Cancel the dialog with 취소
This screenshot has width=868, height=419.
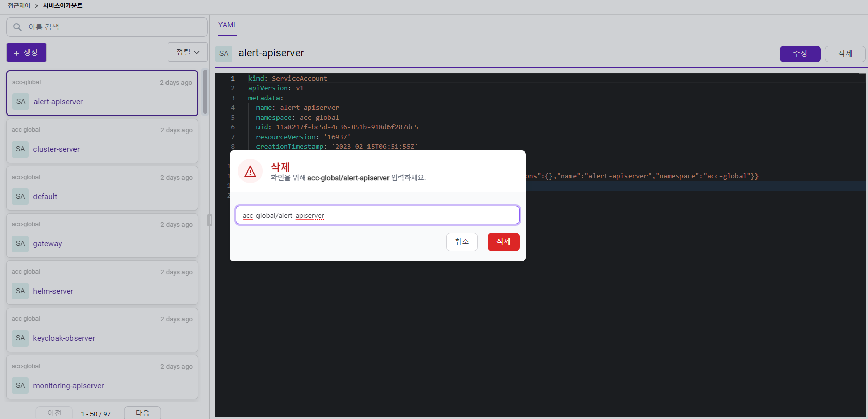coord(461,242)
